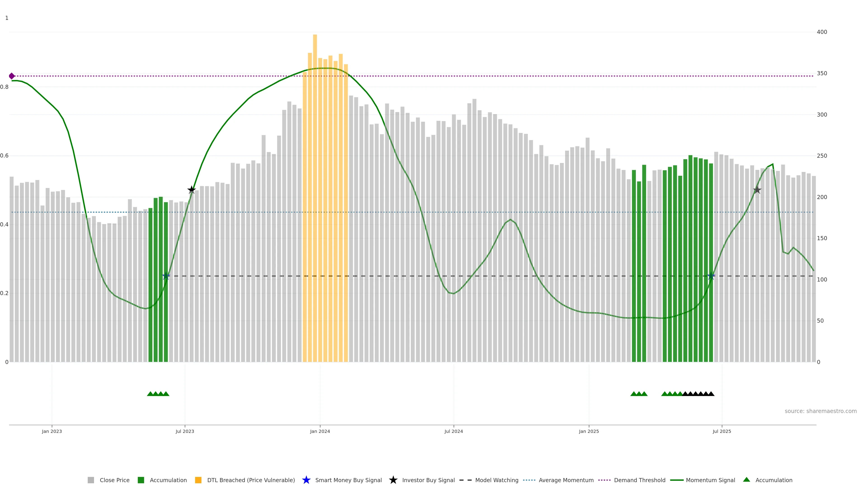Toggle Demand Threshold legend entry

tap(639, 480)
